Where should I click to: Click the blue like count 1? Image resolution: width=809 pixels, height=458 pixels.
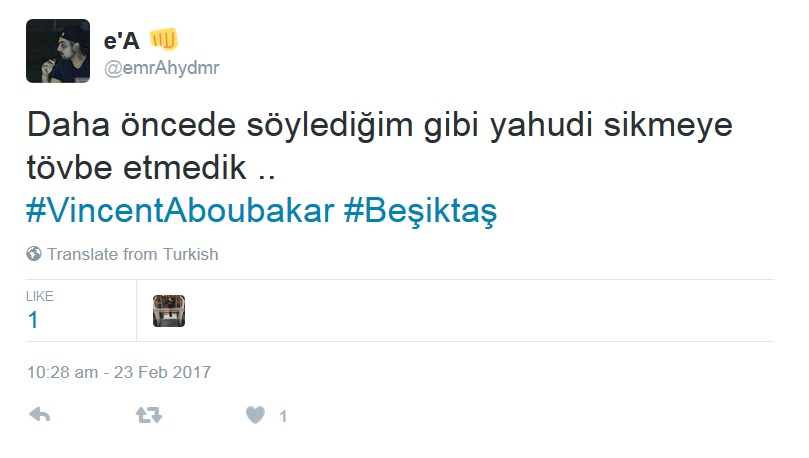tap(33, 320)
